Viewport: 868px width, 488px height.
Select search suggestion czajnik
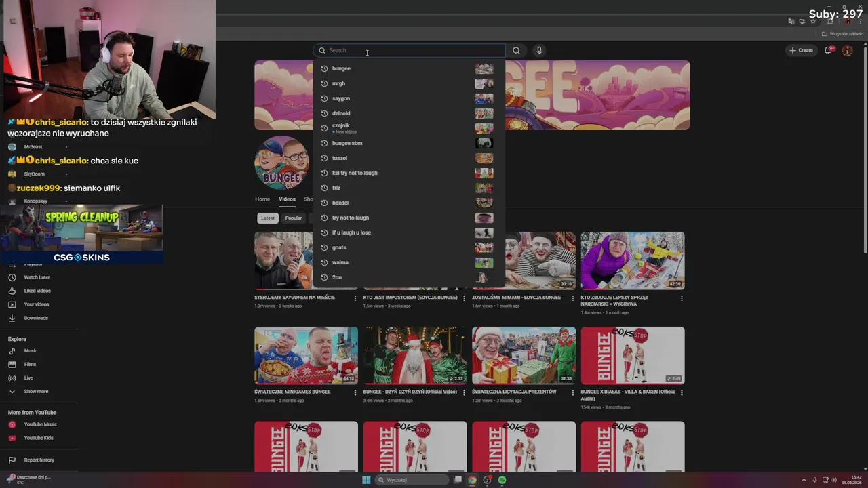click(x=410, y=128)
